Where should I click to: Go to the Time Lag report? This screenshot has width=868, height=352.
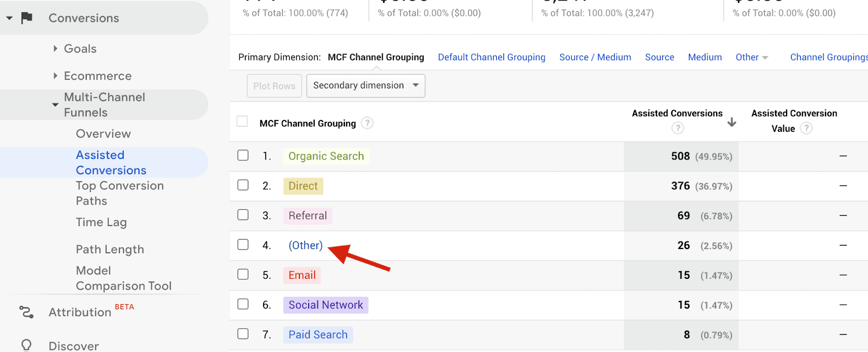[101, 222]
